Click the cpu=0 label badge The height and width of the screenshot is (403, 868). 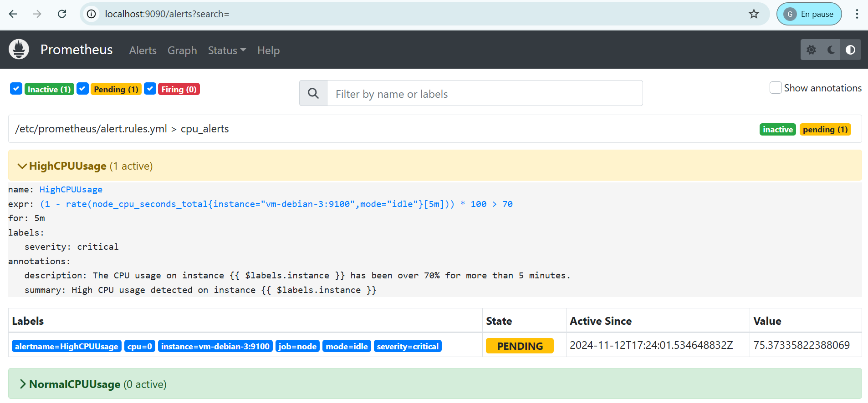(139, 346)
